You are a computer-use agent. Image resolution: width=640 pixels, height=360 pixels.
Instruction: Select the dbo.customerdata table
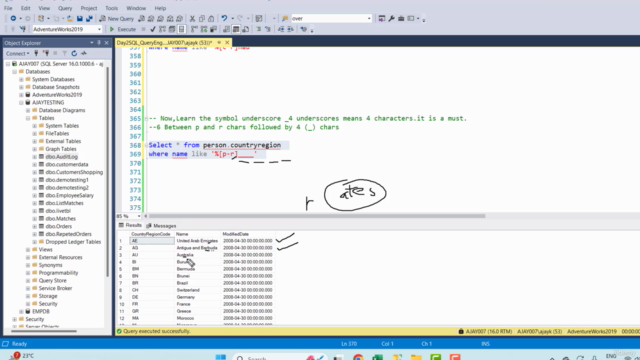[x=67, y=164]
